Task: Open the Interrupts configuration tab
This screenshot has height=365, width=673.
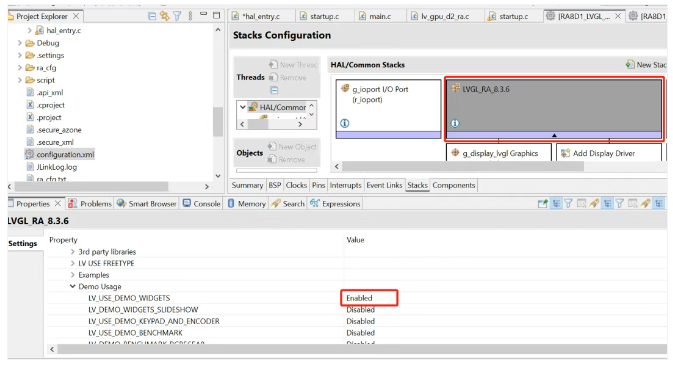Action: click(x=346, y=185)
